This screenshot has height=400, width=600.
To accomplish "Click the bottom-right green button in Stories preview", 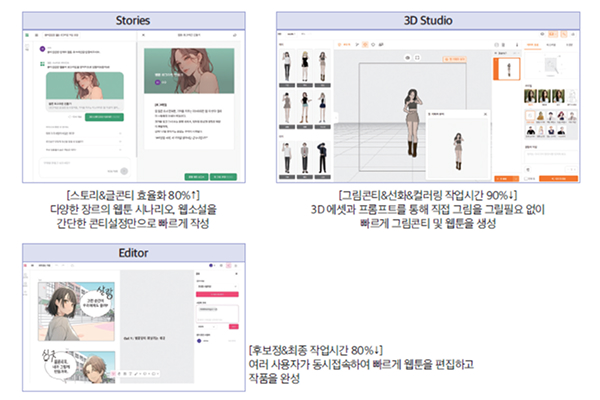I will click(x=224, y=176).
